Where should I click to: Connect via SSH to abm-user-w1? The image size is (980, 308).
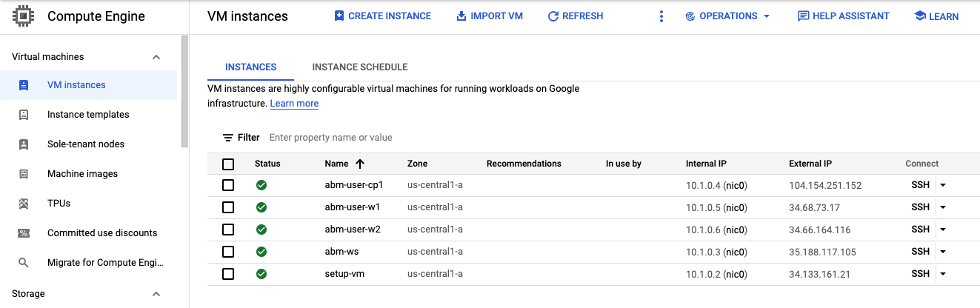click(920, 207)
